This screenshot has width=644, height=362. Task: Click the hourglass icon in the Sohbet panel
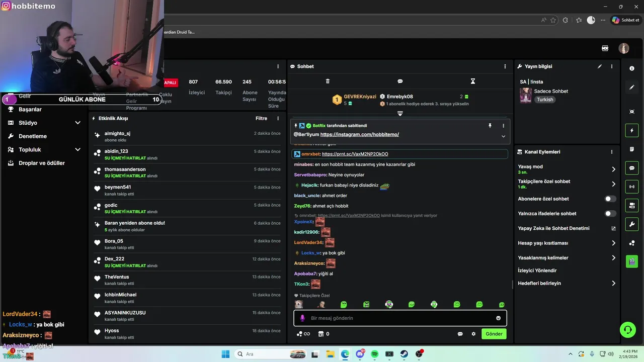[x=472, y=81]
